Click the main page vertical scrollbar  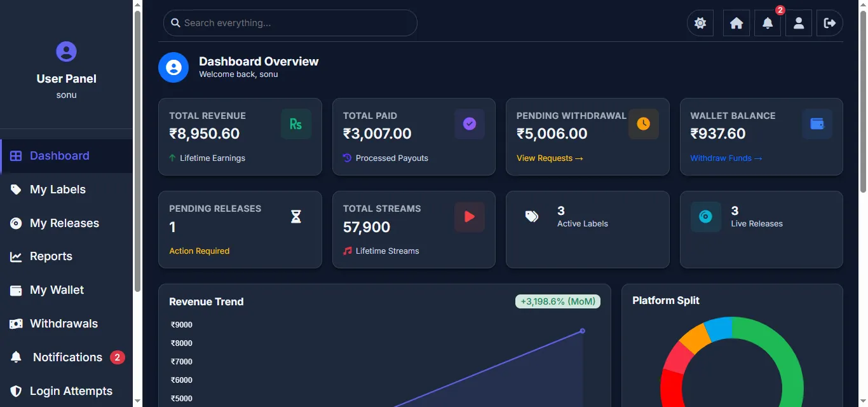[x=863, y=102]
